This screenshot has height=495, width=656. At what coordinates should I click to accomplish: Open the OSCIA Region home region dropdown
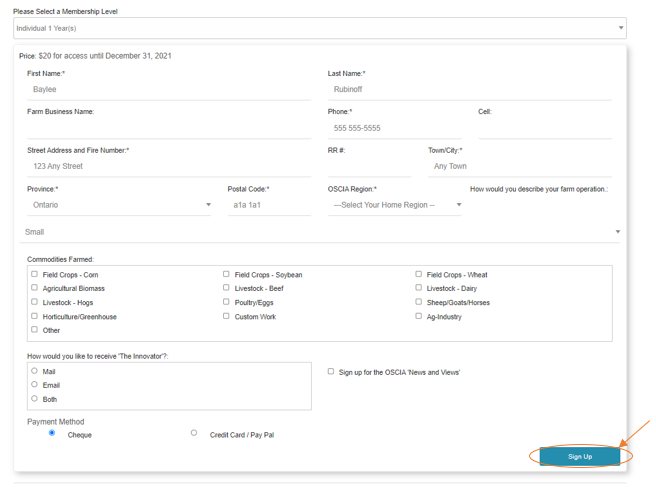tap(396, 205)
